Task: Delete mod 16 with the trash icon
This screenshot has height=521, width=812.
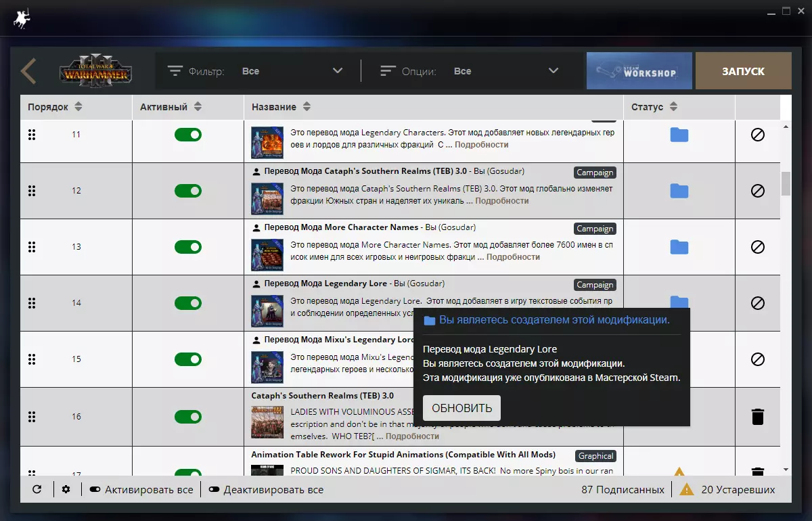Action: pyautogui.click(x=757, y=417)
